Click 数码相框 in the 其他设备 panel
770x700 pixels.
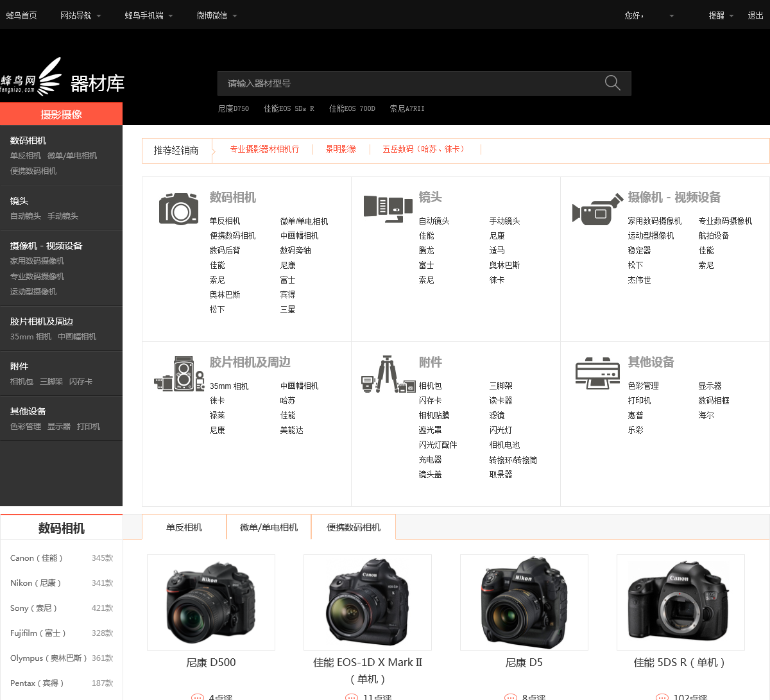714,400
